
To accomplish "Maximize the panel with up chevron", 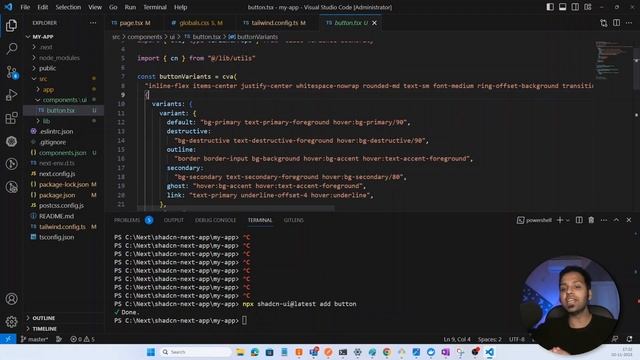I will 616,220.
